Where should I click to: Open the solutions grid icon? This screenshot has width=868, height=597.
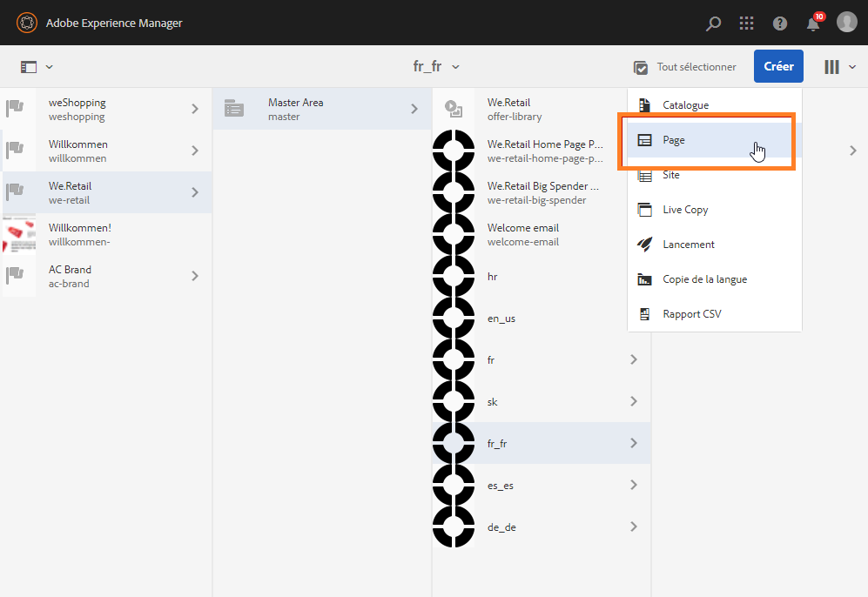click(x=747, y=23)
